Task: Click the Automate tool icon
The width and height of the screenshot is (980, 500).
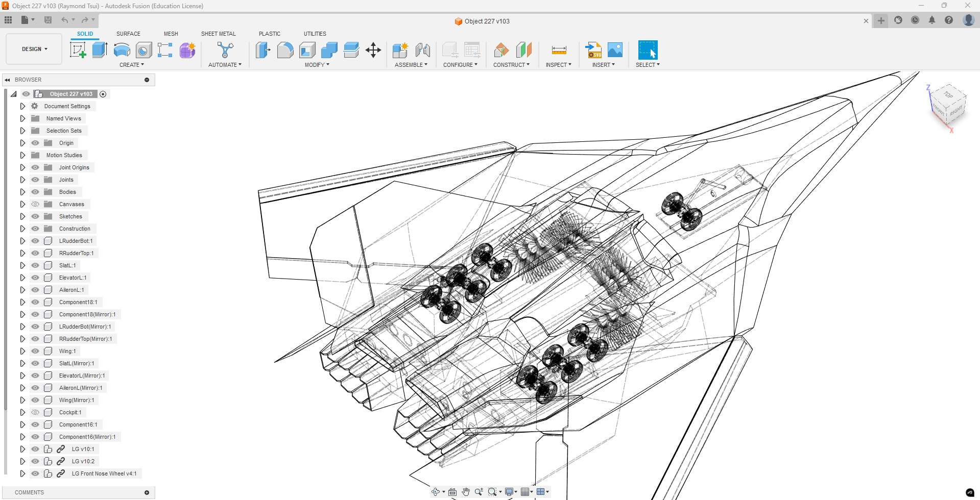Action: 225,50
